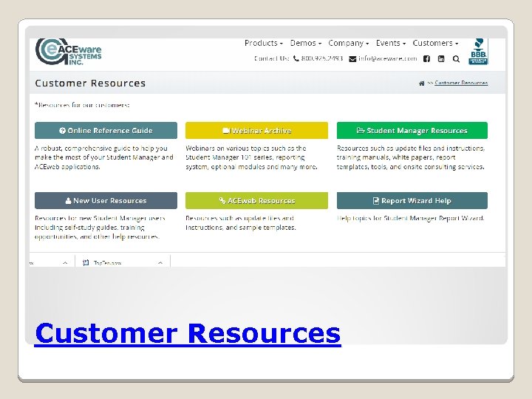
Task: Click the 800.925.2493 phone number
Action: click(x=321, y=58)
